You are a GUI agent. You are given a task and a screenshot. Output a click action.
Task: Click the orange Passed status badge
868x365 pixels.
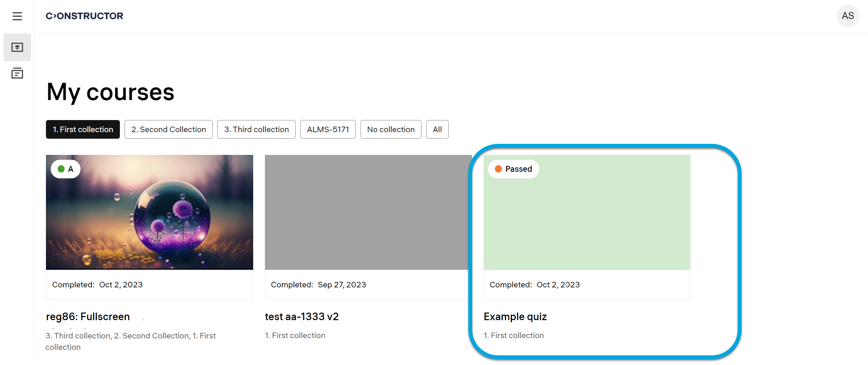(x=513, y=169)
